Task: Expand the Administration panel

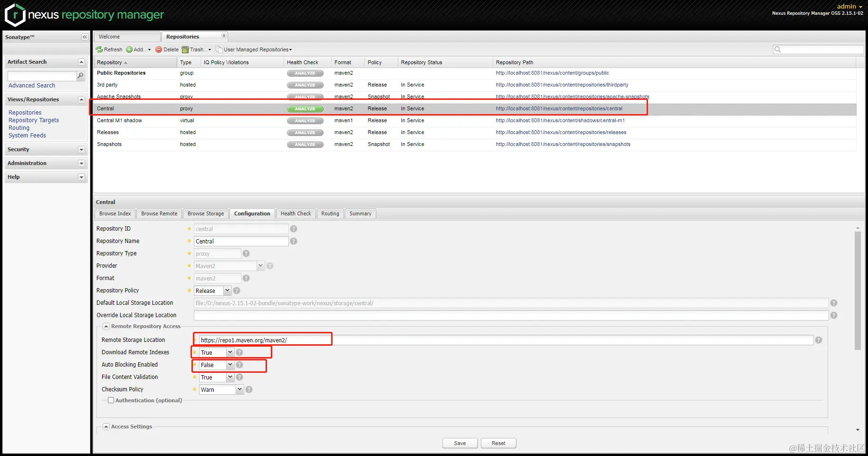Action: [x=81, y=164]
